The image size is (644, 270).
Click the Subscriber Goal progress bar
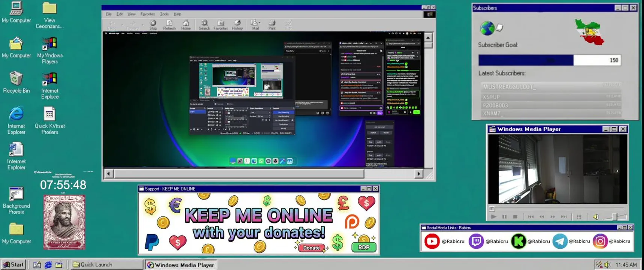(550, 60)
